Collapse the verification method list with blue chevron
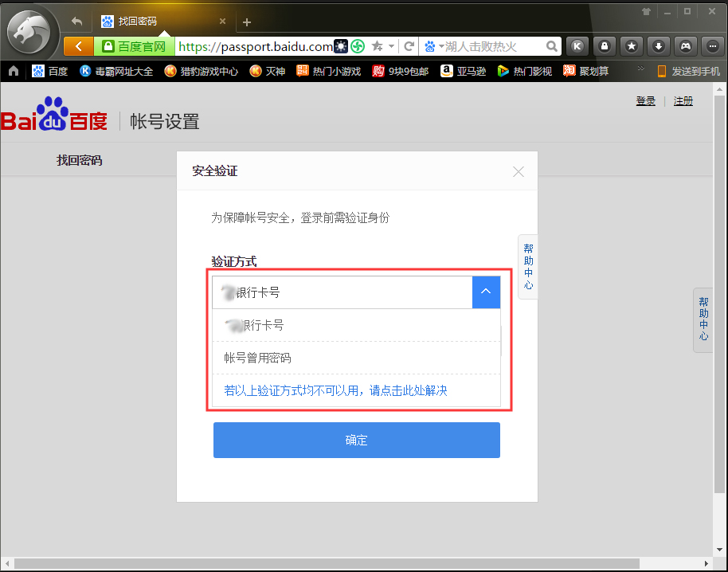 (486, 292)
